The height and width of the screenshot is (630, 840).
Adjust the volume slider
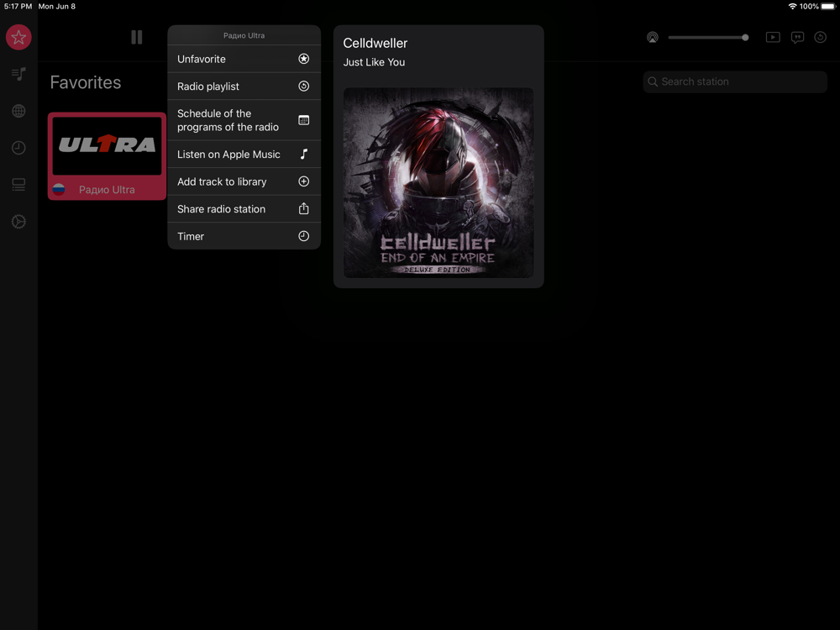click(x=708, y=38)
